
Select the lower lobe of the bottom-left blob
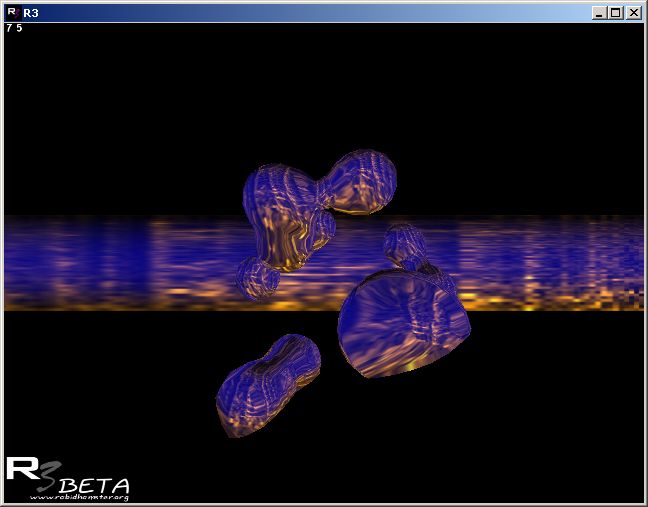(x=245, y=398)
